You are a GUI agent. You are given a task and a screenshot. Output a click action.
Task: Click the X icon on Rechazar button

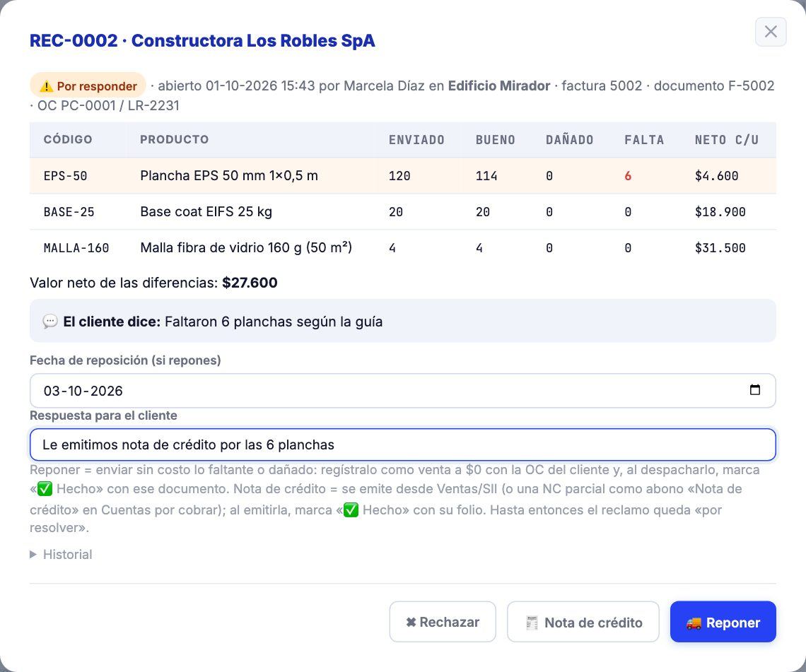point(411,622)
